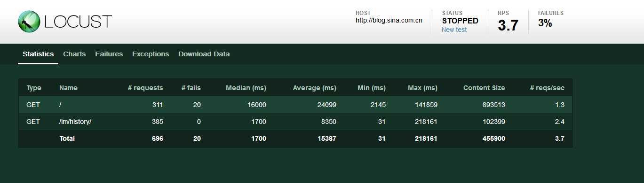Sort by # reqs/sec column header
This screenshot has height=183, width=644.
point(547,88)
